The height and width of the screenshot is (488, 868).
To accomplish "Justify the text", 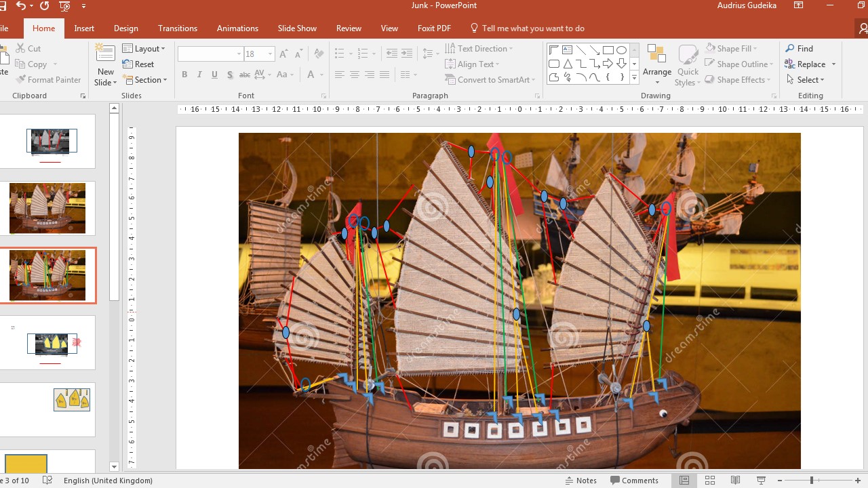I will [x=384, y=75].
